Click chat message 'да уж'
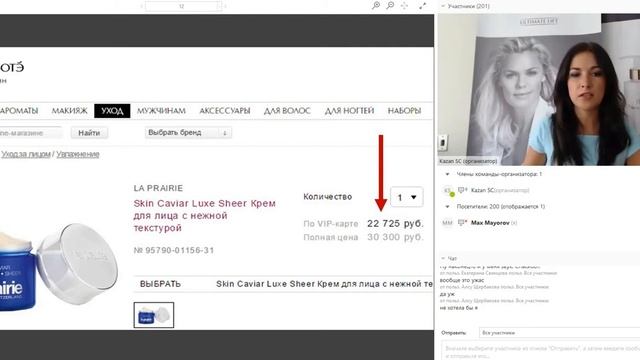The image size is (640, 360). click(x=447, y=294)
